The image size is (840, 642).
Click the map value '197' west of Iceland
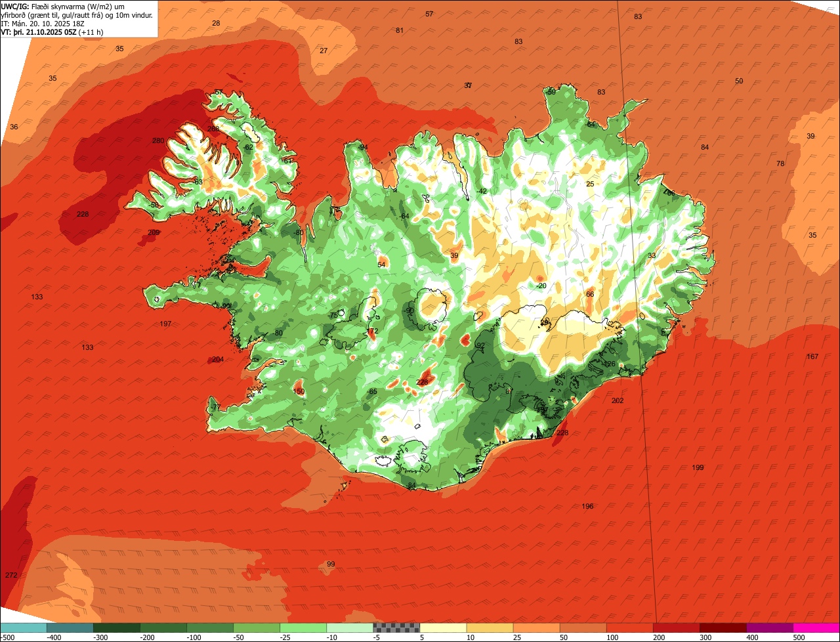(165, 324)
